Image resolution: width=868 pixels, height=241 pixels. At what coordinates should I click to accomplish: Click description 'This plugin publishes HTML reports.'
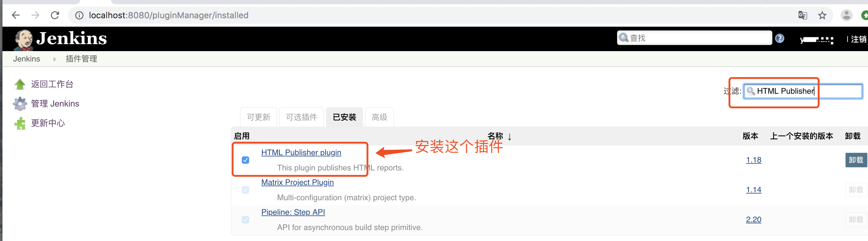coord(340,168)
